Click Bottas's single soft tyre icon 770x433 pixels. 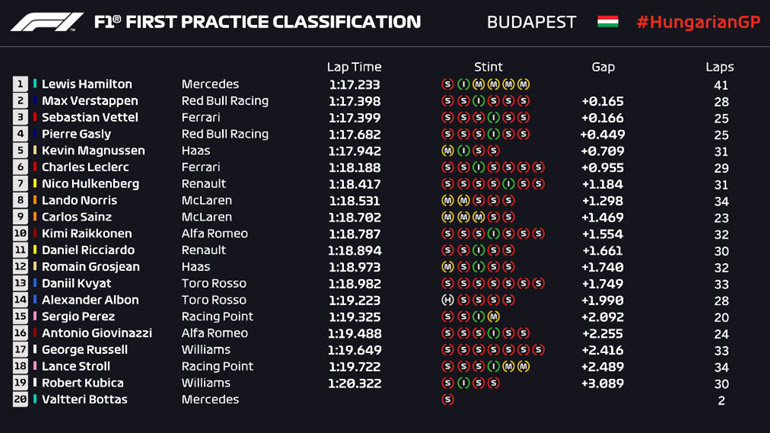[447, 400]
